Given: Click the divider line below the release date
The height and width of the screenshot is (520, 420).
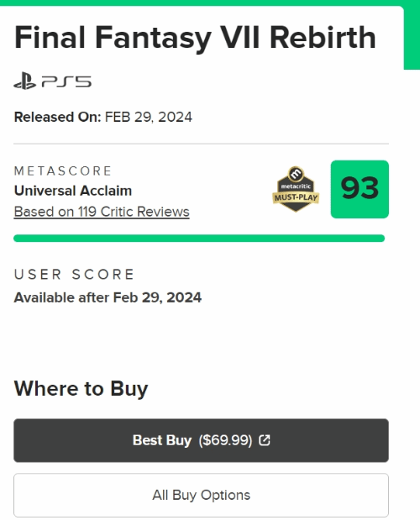Looking at the screenshot, I should [x=202, y=144].
